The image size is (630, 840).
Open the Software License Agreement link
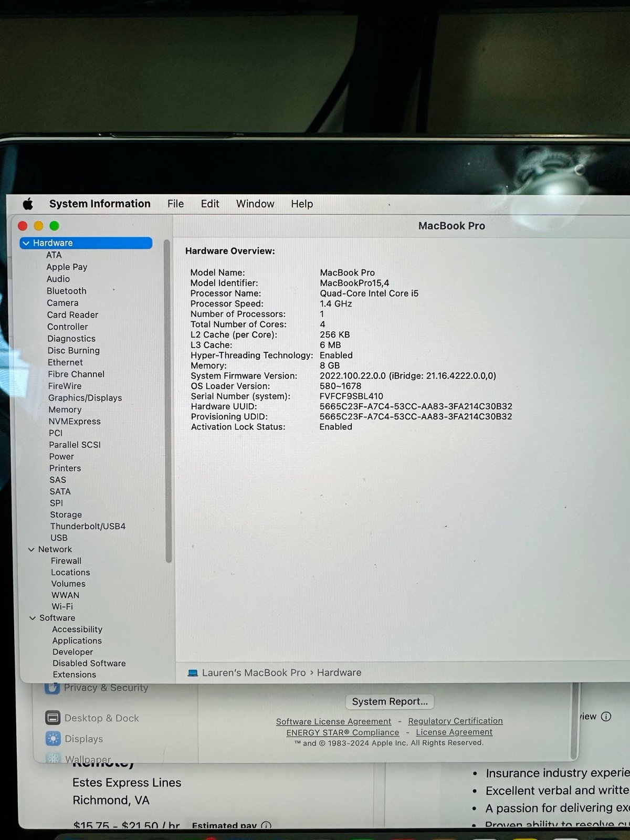coord(333,722)
